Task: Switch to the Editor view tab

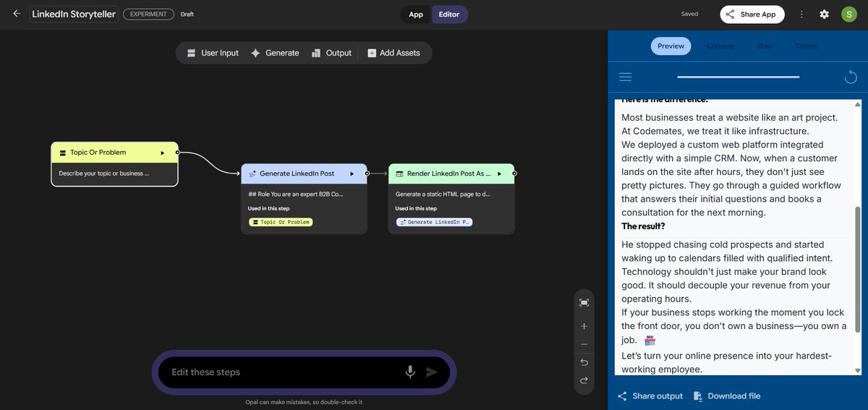Action: pos(449,14)
